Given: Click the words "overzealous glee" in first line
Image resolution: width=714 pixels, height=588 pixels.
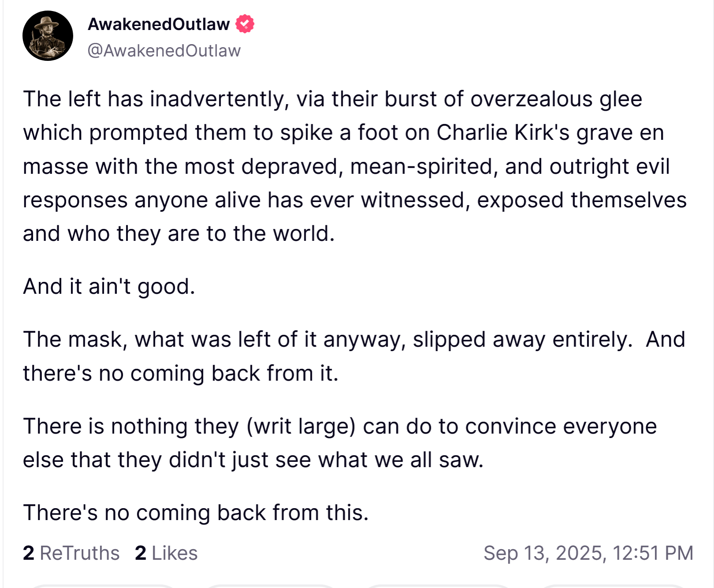Looking at the screenshot, I should pyautogui.click(x=556, y=99).
